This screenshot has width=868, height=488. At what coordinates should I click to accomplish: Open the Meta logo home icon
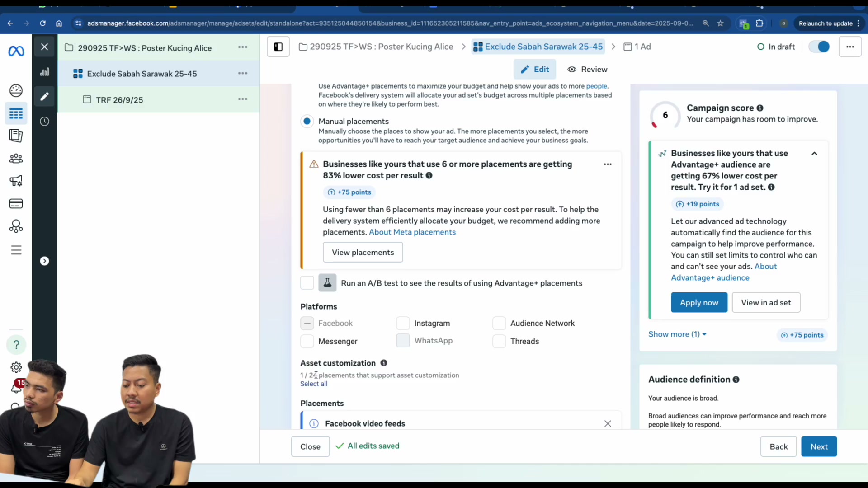[x=16, y=52]
